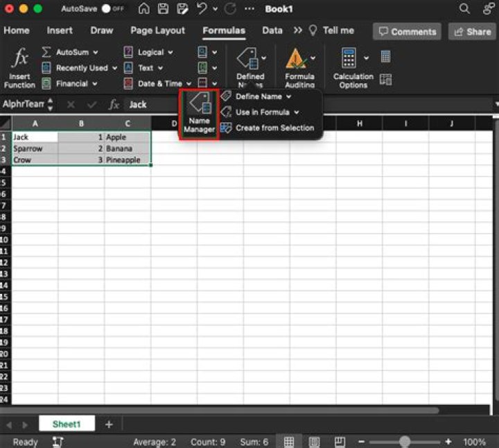499x448 pixels.
Task: Toggle the AutoSave switch
Action: [x=111, y=9]
